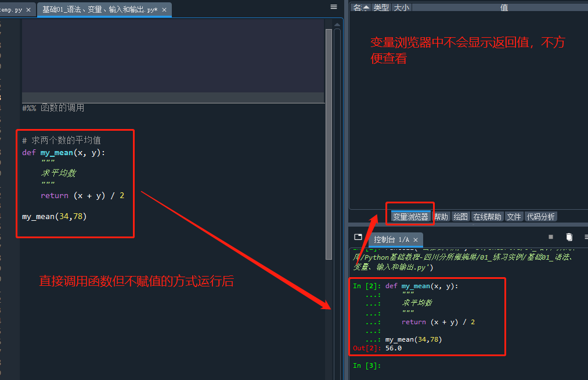This screenshot has width=588, height=380.
Task: Click the 值 column header
Action: (x=504, y=8)
